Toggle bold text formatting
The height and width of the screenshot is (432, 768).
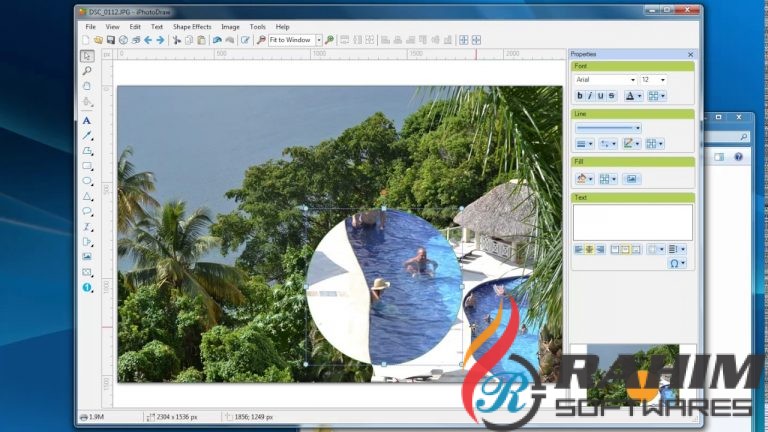(580, 96)
